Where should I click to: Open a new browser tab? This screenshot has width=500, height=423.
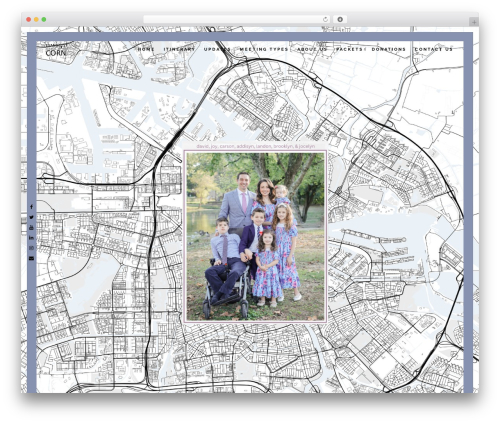point(474,22)
